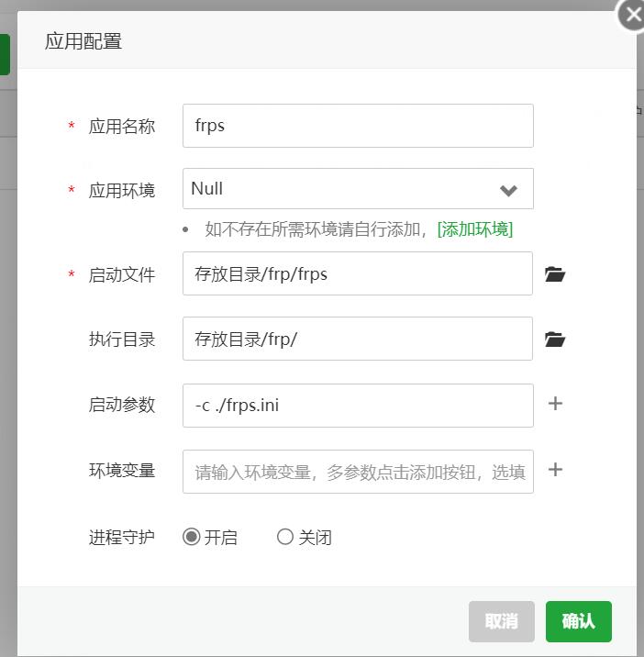Image resolution: width=644 pixels, height=657 pixels.
Task: Expand the 应用环境 dropdown chevron
Action: click(x=508, y=190)
